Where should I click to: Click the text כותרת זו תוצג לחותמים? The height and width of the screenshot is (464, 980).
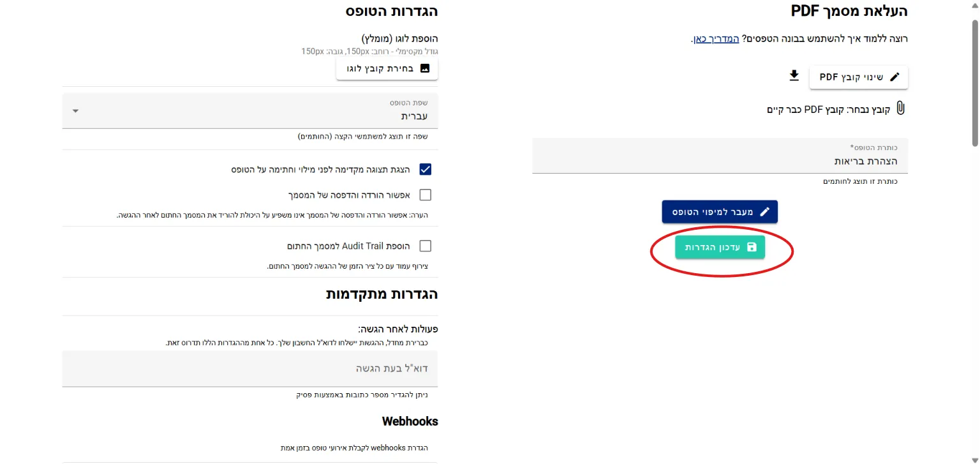pos(860,181)
